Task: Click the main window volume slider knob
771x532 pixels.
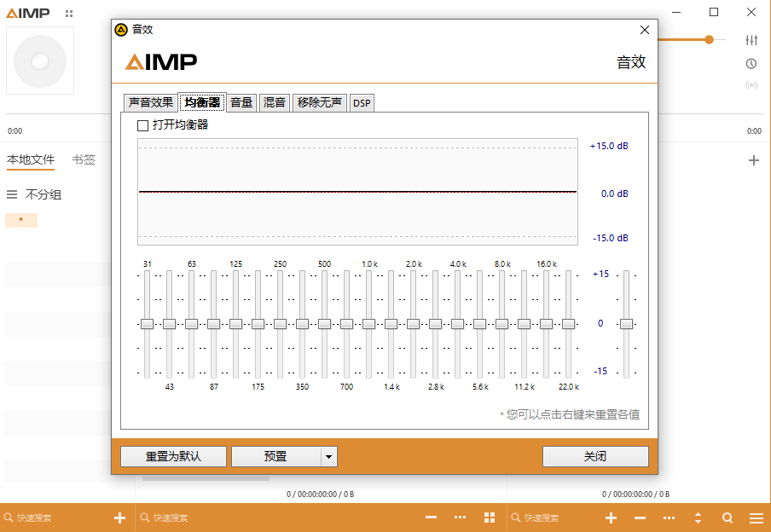Action: pos(709,40)
